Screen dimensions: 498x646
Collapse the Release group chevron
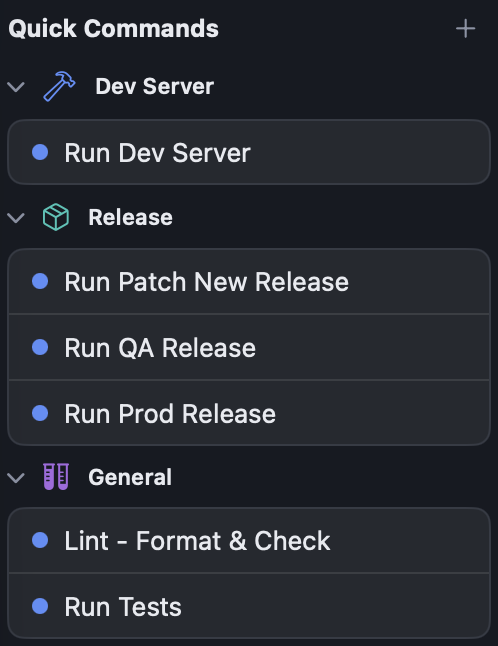(x=16, y=218)
